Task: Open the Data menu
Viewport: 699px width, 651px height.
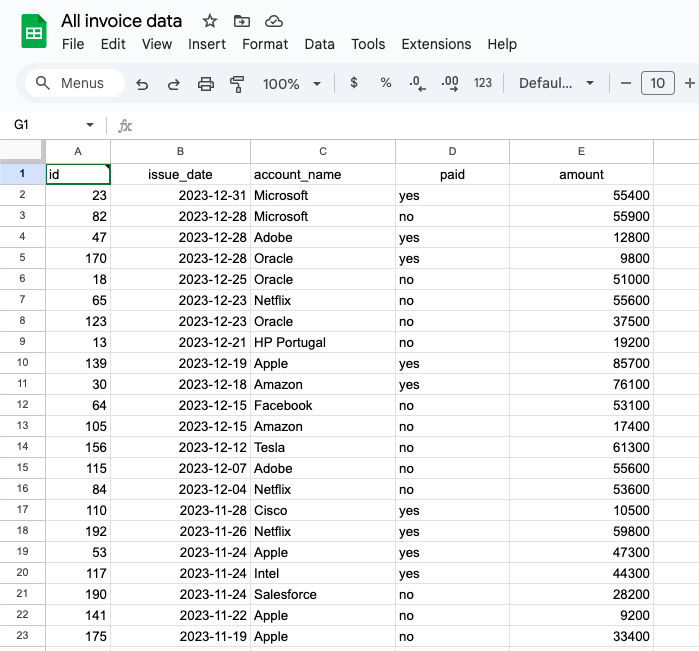Action: coord(320,44)
